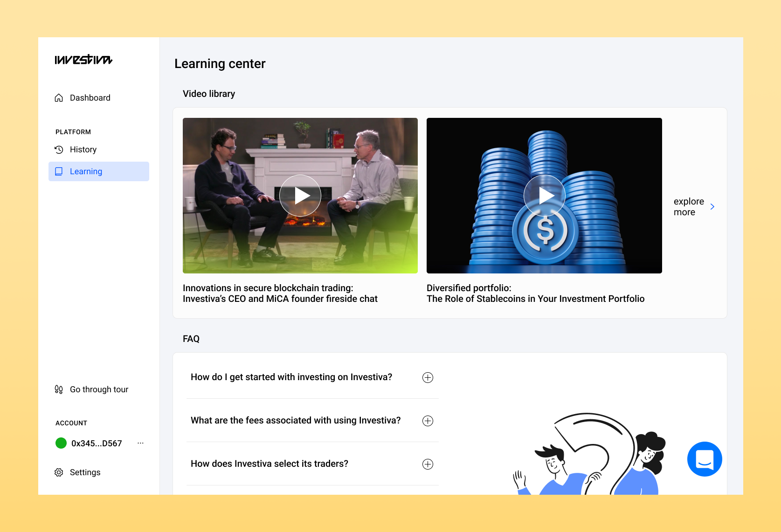Click the Learning book icon
This screenshot has width=781, height=532.
click(x=59, y=171)
